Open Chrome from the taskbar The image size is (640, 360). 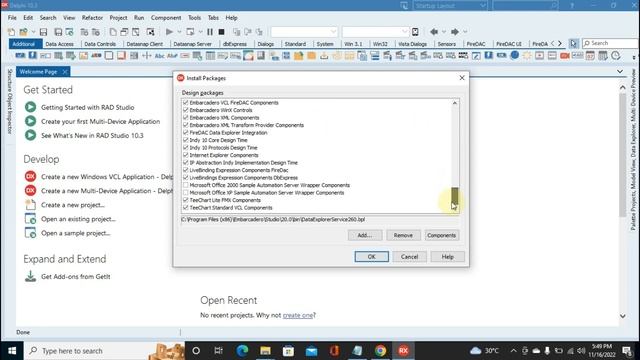[x=380, y=351]
